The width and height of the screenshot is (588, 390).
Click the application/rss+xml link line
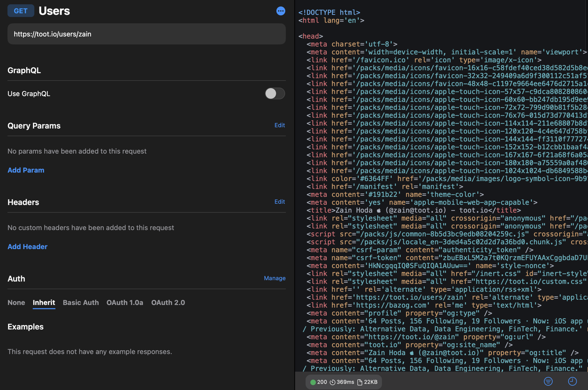click(424, 289)
